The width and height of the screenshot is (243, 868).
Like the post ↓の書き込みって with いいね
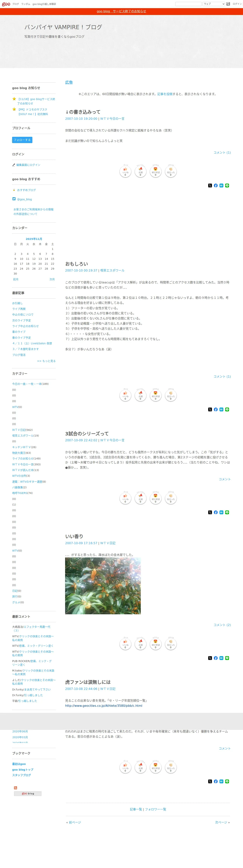coord(125,171)
